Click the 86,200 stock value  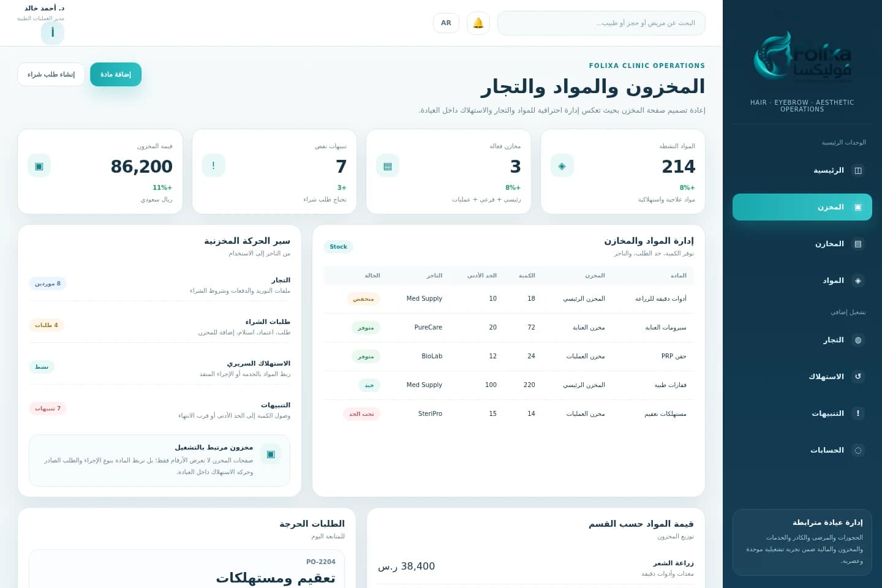click(141, 167)
